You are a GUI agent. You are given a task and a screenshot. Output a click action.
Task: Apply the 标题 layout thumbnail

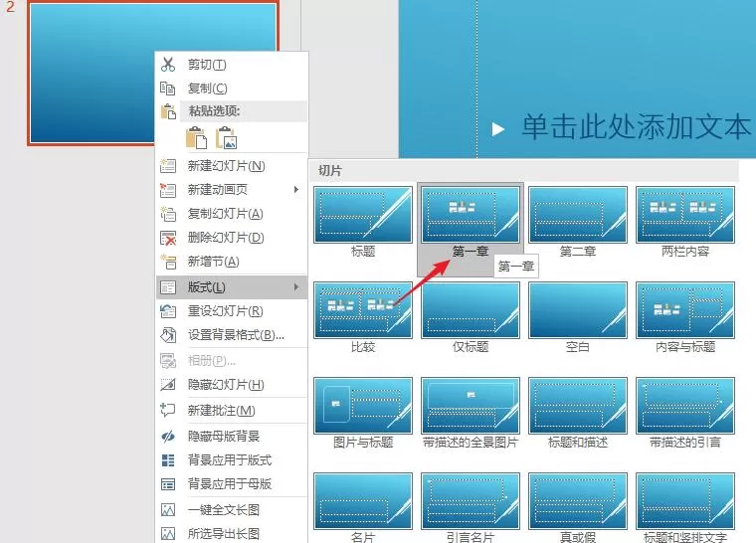pos(363,215)
